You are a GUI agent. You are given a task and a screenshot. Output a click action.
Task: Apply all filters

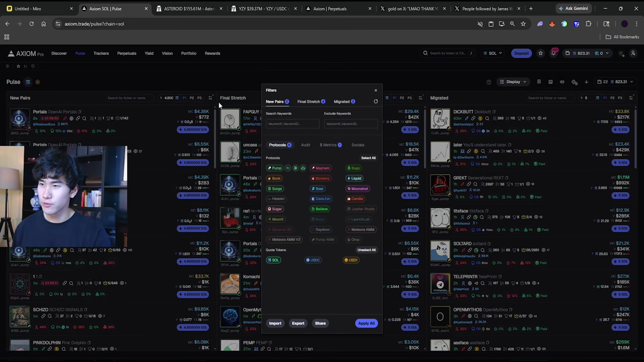coord(366,323)
